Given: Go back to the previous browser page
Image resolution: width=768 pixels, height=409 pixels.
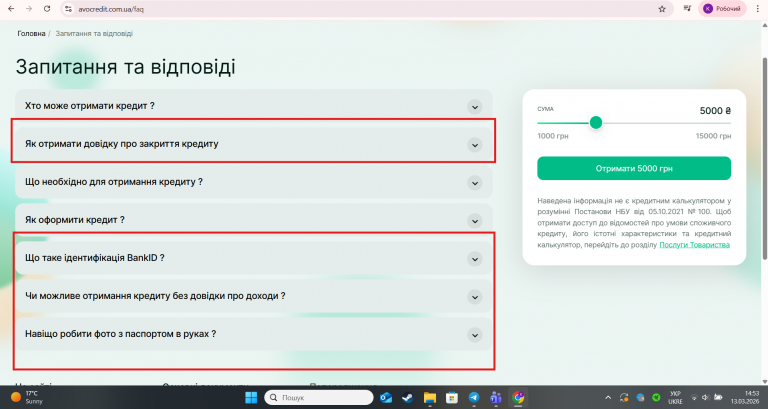Looking at the screenshot, I should pos(11,9).
